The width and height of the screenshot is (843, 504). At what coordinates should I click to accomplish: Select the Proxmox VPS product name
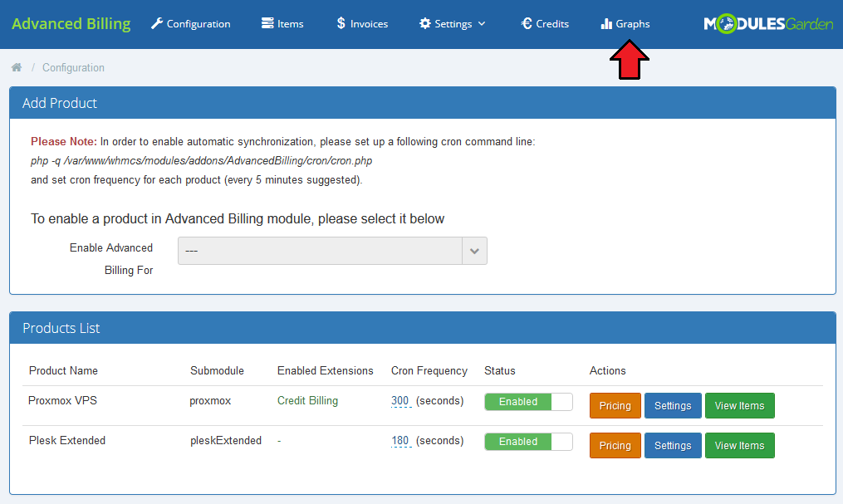[x=62, y=401]
